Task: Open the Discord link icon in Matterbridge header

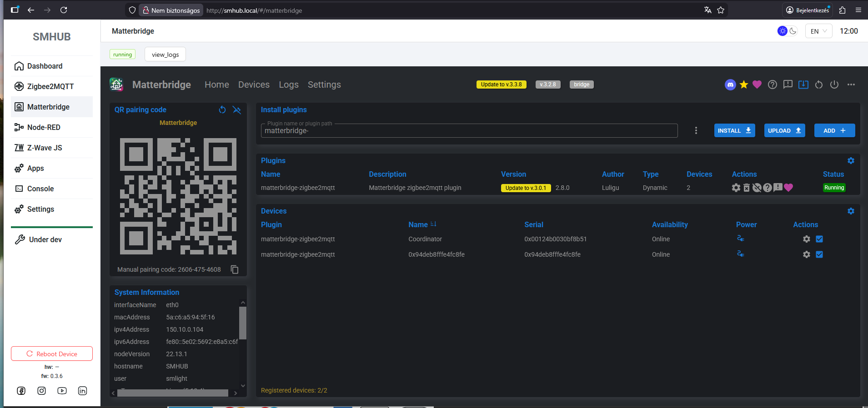Action: [730, 85]
